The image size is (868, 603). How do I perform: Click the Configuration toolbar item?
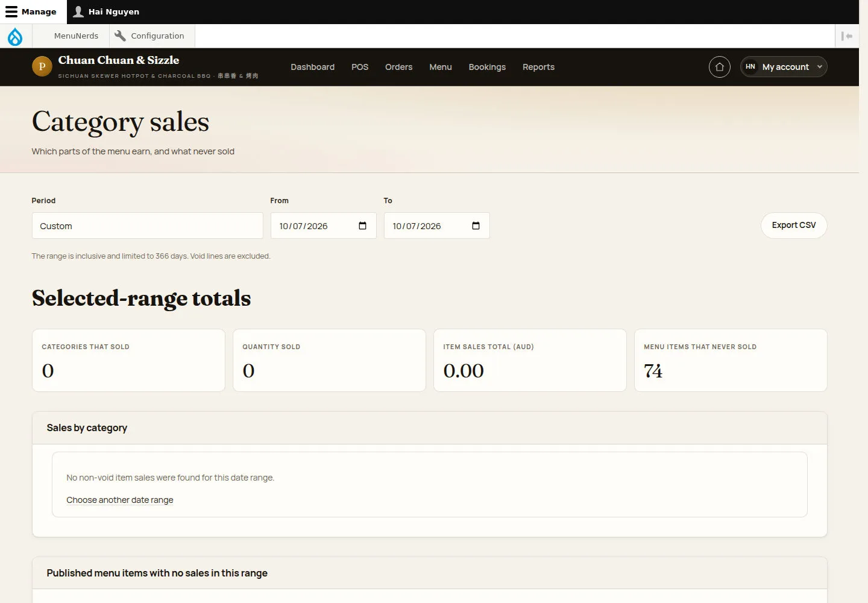[x=153, y=36]
